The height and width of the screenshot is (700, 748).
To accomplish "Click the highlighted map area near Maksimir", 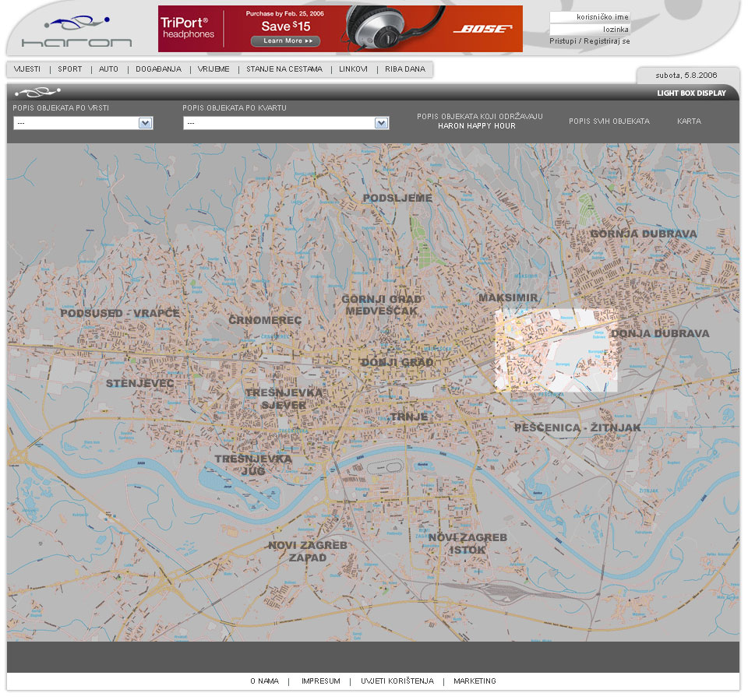I will 556,350.
